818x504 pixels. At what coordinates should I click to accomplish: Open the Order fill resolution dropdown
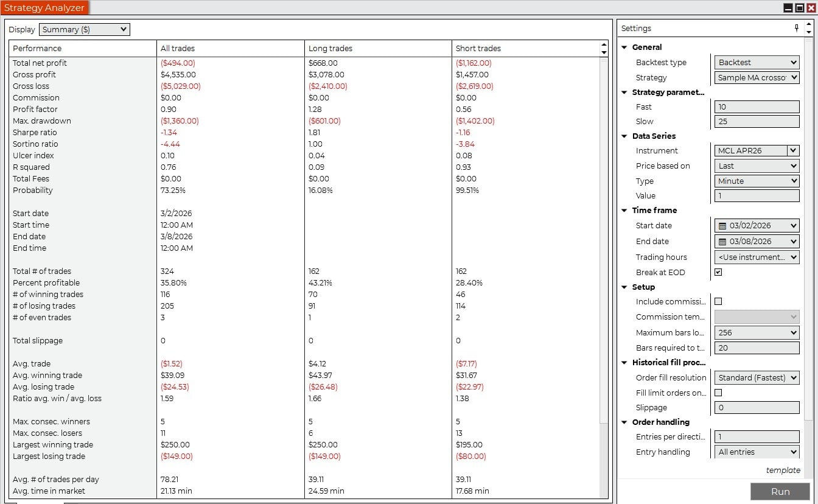(x=757, y=377)
